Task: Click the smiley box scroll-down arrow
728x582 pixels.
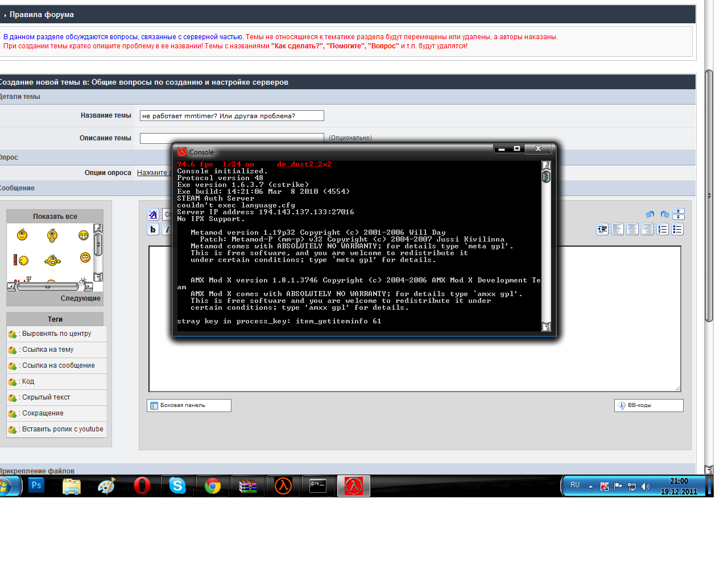Action: click(98, 277)
